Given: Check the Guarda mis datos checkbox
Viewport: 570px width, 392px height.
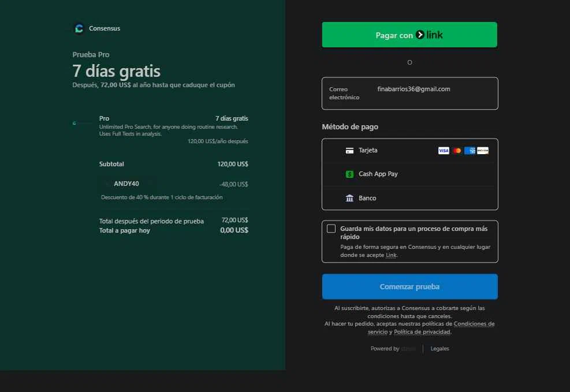Looking at the screenshot, I should (331, 229).
